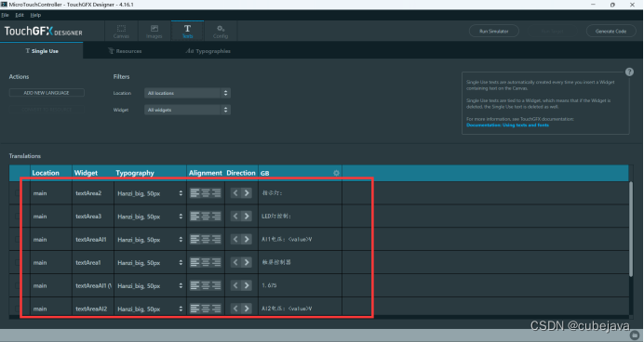Open the Canvas view icon

121,32
